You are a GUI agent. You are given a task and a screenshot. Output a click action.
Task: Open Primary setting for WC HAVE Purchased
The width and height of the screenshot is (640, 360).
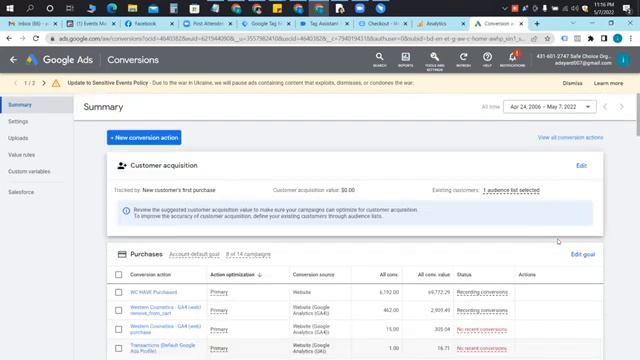click(x=219, y=292)
